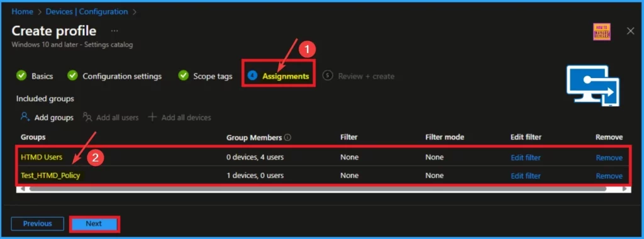Remove the Test_HTMD_Policy group
Screen dimensions: 644x239
pyautogui.click(x=609, y=175)
